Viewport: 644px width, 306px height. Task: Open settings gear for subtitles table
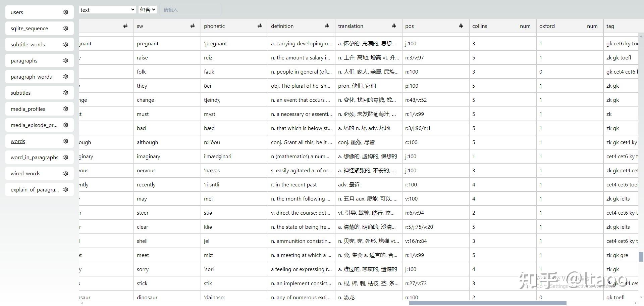click(x=66, y=93)
